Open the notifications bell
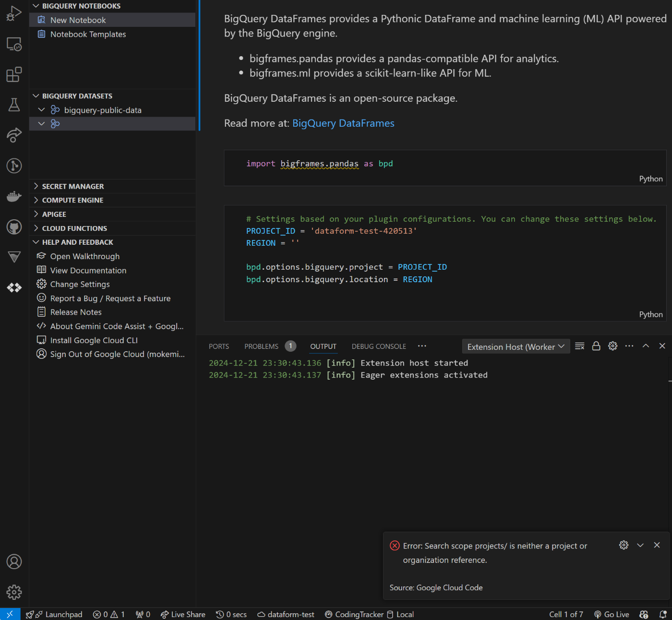672x620 pixels. [663, 614]
